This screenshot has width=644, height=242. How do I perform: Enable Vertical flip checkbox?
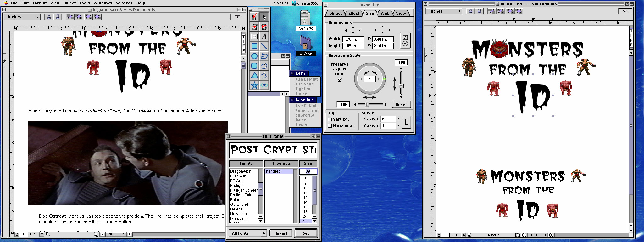click(x=330, y=119)
